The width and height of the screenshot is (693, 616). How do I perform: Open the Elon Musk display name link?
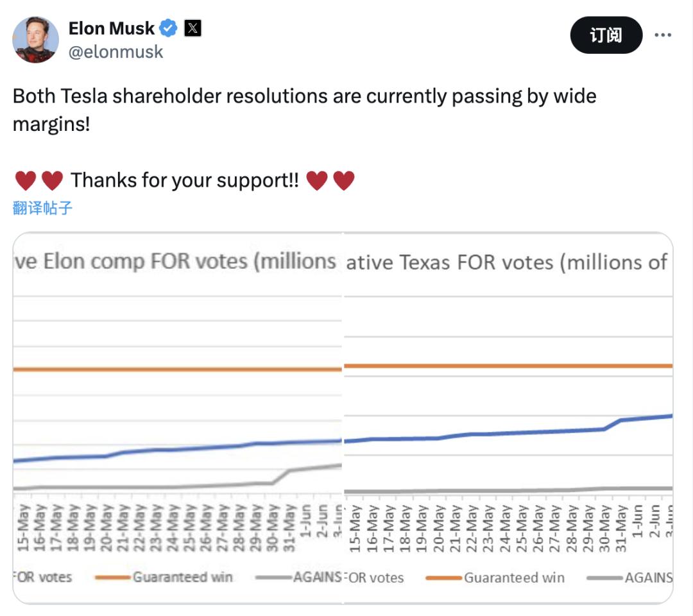pos(112,28)
